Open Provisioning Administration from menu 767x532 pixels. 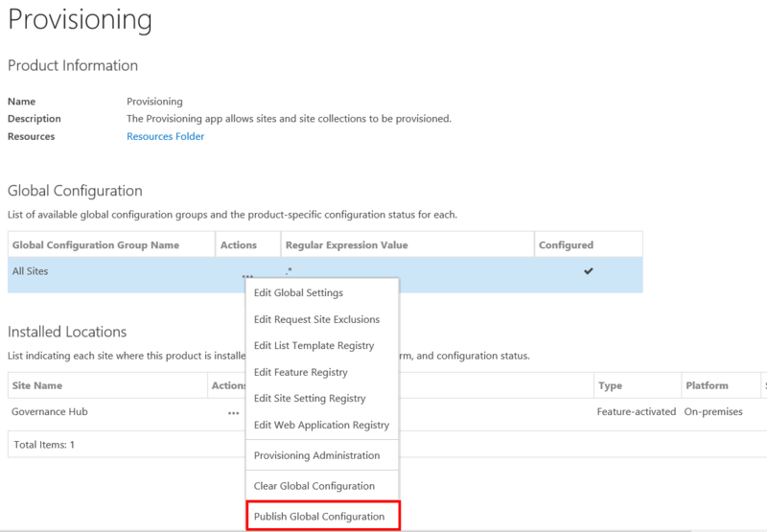[x=316, y=455]
